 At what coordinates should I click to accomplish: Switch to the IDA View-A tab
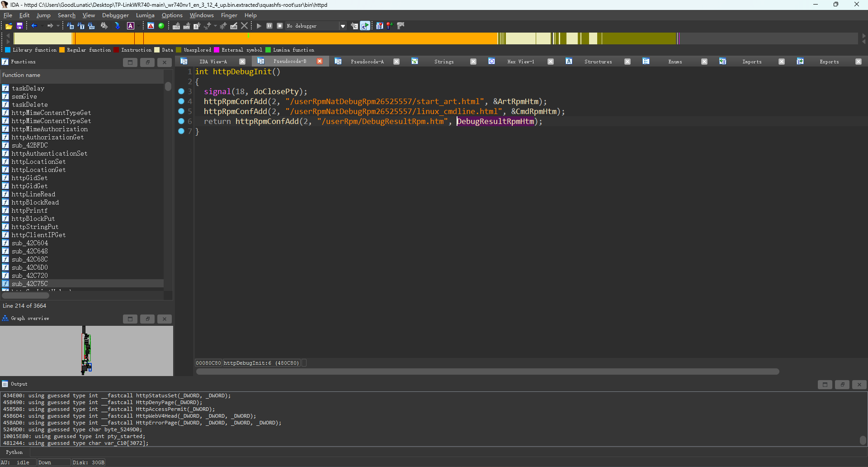213,62
